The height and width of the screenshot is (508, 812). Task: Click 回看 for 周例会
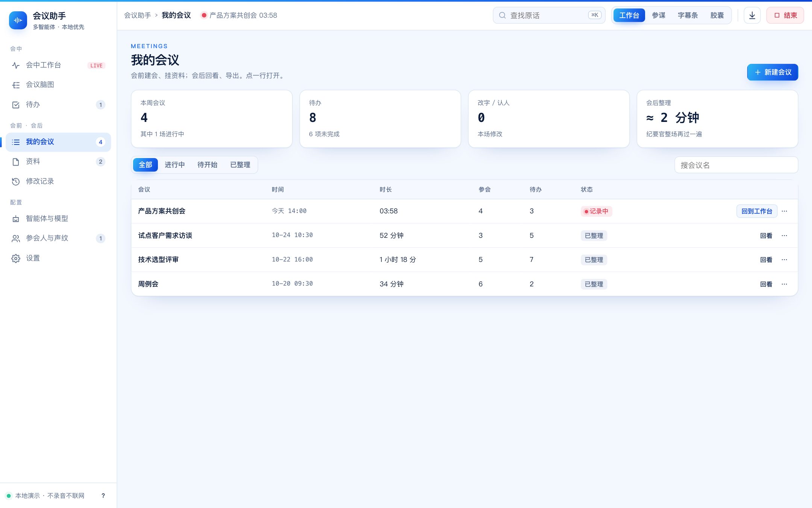(766, 284)
